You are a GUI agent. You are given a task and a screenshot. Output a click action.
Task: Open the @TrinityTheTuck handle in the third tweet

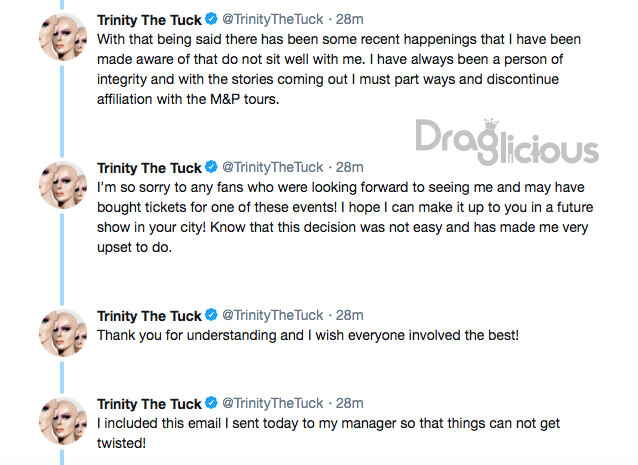[x=273, y=315]
